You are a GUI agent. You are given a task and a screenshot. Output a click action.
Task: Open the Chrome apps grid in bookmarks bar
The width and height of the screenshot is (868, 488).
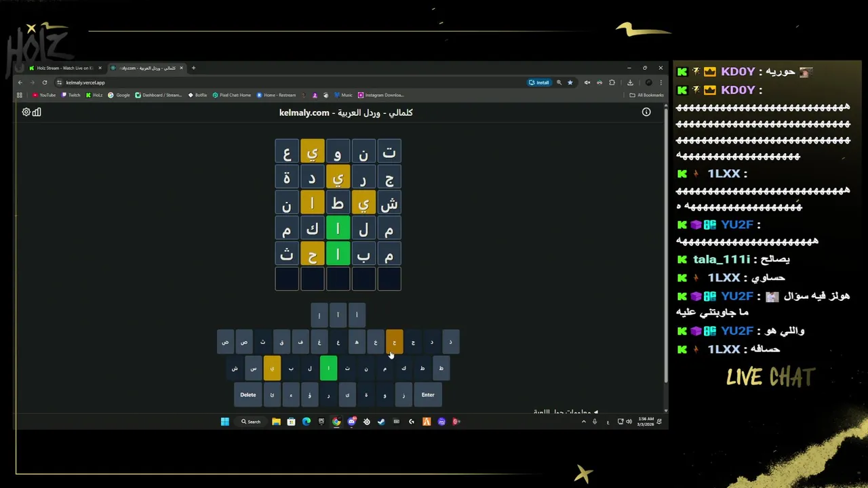20,95
